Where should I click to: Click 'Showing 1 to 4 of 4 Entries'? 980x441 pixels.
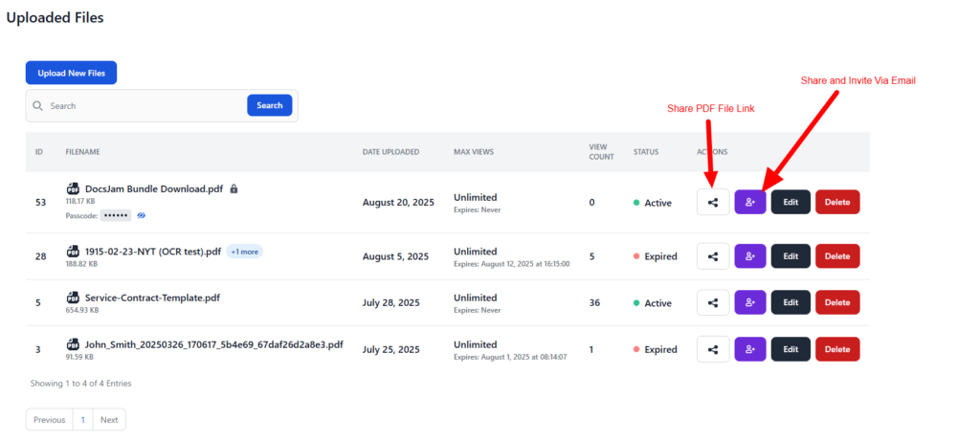[80, 384]
